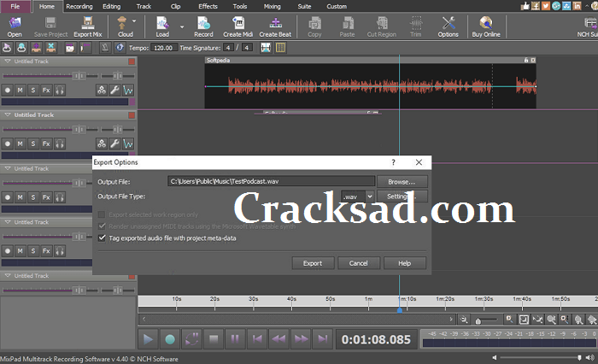598x364 pixels.
Task: Arm recording on the first Untitled Track
Action: coord(7,90)
